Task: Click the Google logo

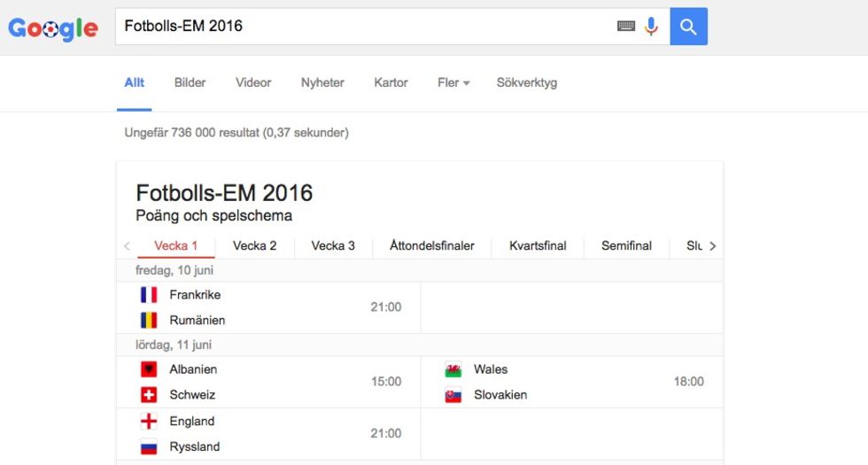Action: coord(53,27)
